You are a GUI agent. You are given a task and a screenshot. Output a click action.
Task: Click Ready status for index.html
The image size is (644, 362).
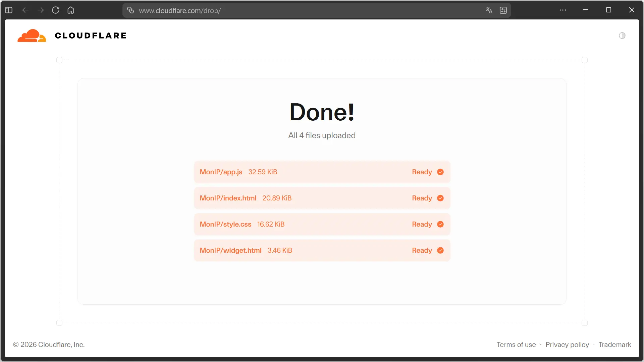pyautogui.click(x=422, y=198)
